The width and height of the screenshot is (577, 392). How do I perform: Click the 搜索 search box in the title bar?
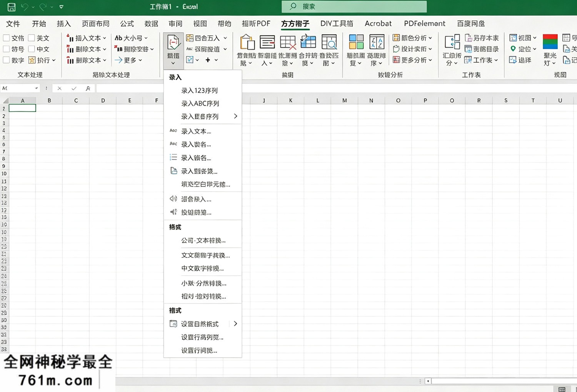point(354,7)
